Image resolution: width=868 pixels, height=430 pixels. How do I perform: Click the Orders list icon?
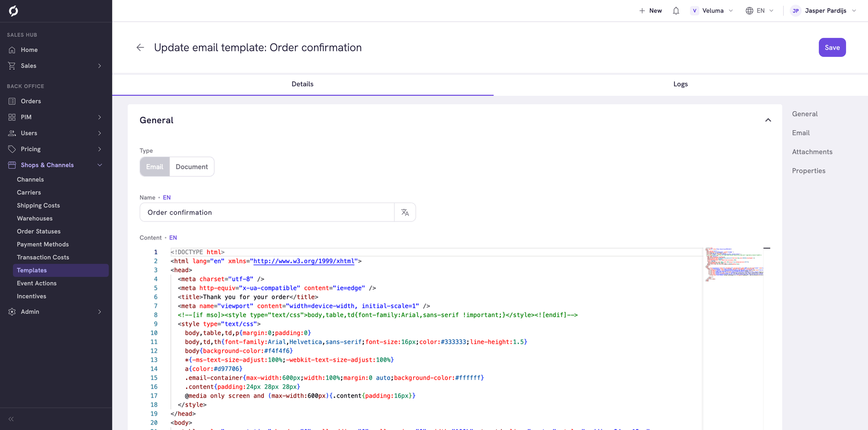click(12, 101)
